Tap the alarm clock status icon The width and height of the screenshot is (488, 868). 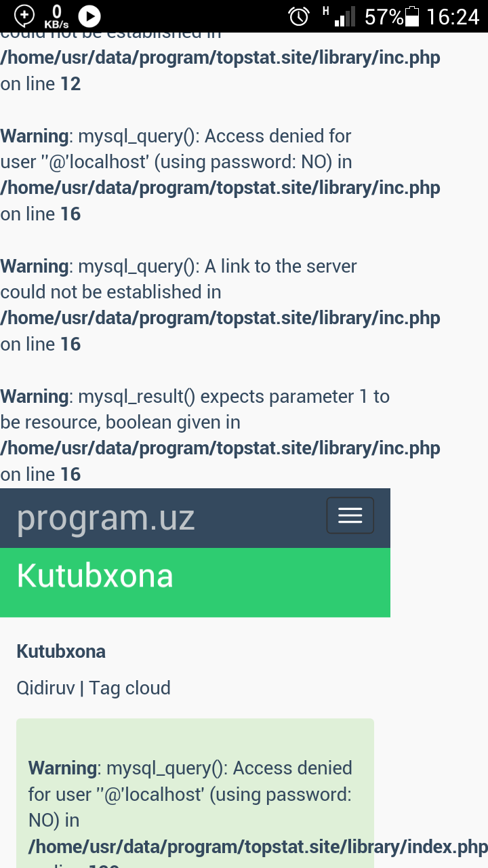point(299,16)
